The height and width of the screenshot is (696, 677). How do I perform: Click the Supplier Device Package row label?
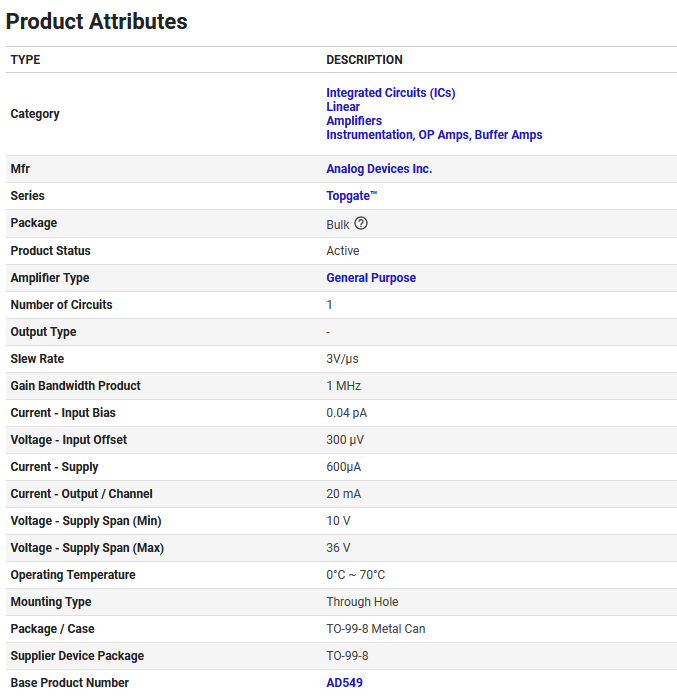click(77, 656)
